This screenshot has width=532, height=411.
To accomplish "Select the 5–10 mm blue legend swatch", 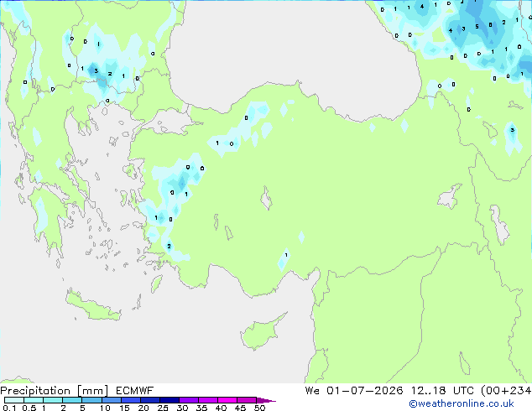I will tap(92, 400).
